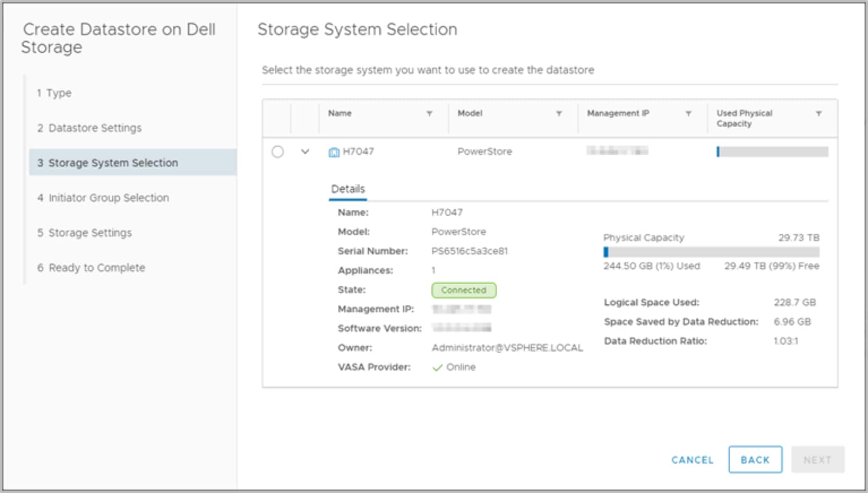Click the storage system icon beside H7047
Image resolution: width=868 pixels, height=493 pixels.
[x=334, y=152]
